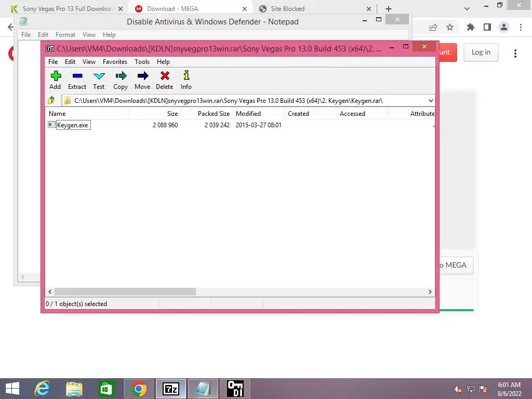This screenshot has height=399, width=532.
Task: Launch Internet Explorer from the taskbar
Action: pos(42,389)
